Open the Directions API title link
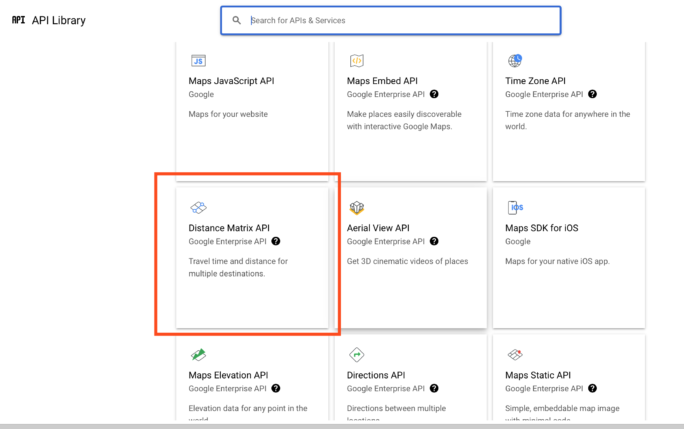The width and height of the screenshot is (684, 429). 374,375
